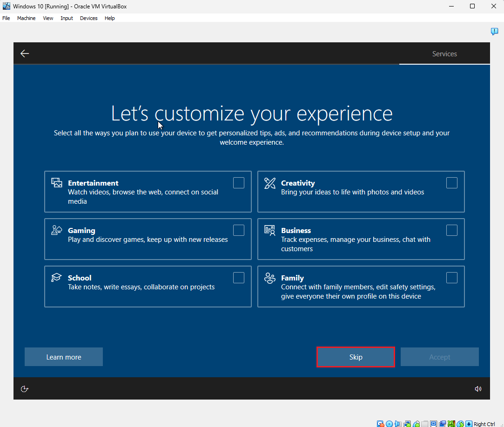Open the File menu
The image size is (504, 427).
point(6,18)
